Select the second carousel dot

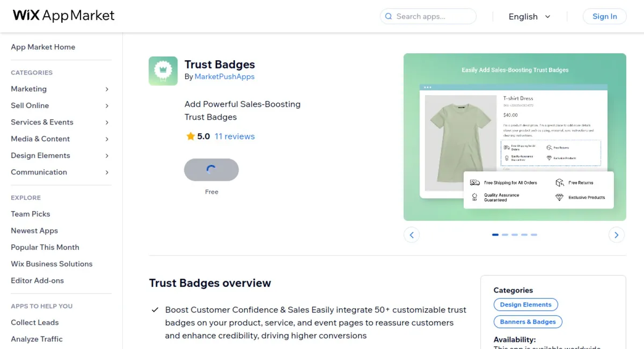(505, 235)
